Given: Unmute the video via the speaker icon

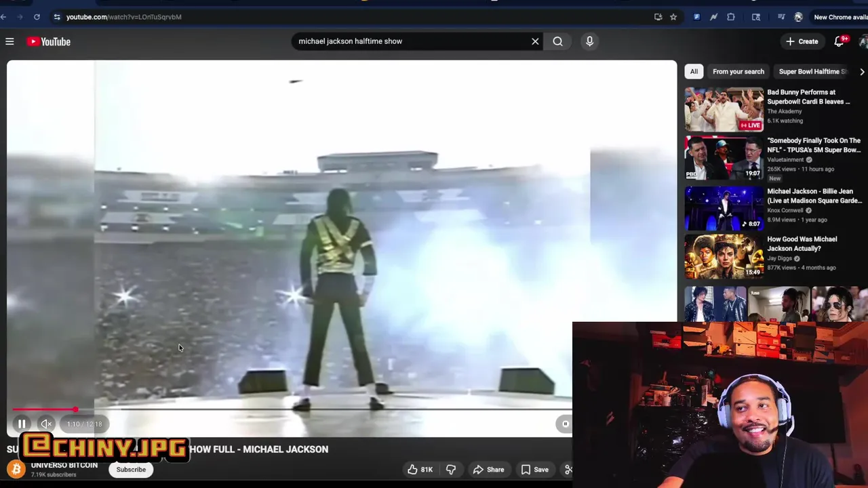Looking at the screenshot, I should coord(46,424).
